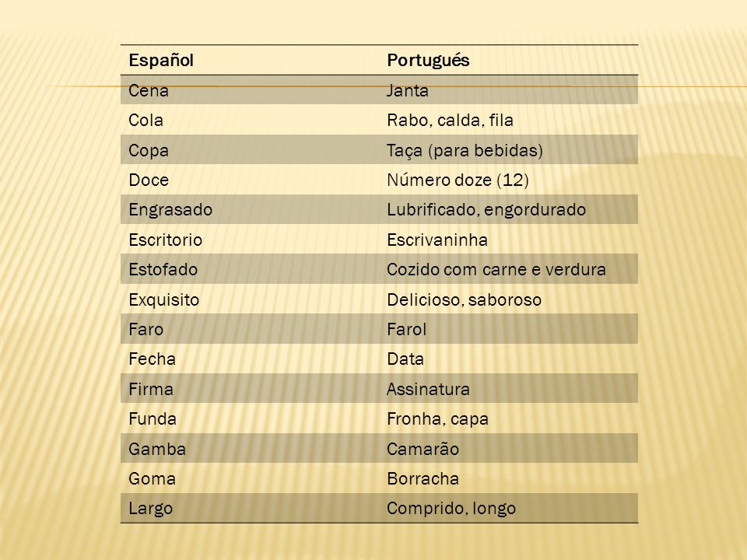This screenshot has height=560, width=747.
Task: Click the text Rabo, calda, fila
Action: click(451, 120)
